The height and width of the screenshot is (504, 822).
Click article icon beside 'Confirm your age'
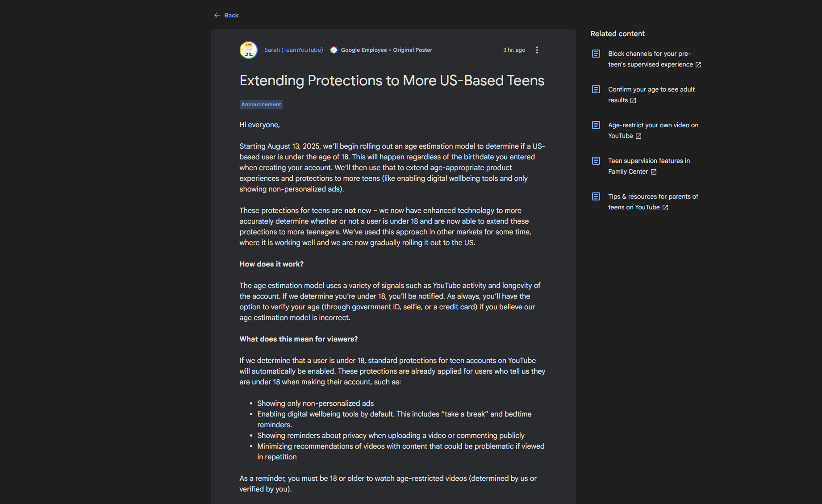point(596,89)
